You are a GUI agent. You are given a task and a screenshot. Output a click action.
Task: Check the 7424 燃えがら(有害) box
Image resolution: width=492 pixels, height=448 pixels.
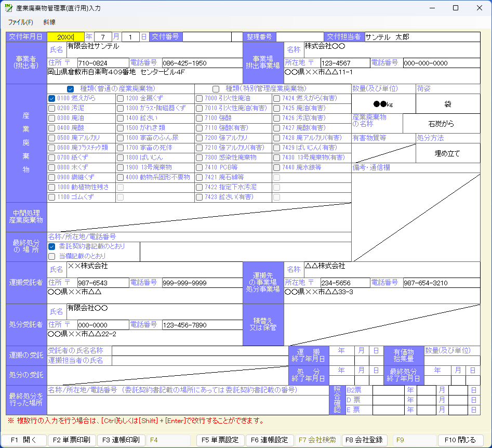(277, 98)
